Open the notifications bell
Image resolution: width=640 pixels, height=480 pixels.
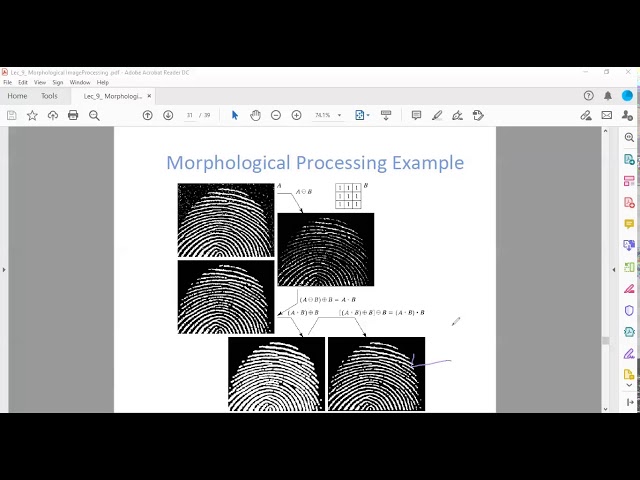(x=608, y=96)
